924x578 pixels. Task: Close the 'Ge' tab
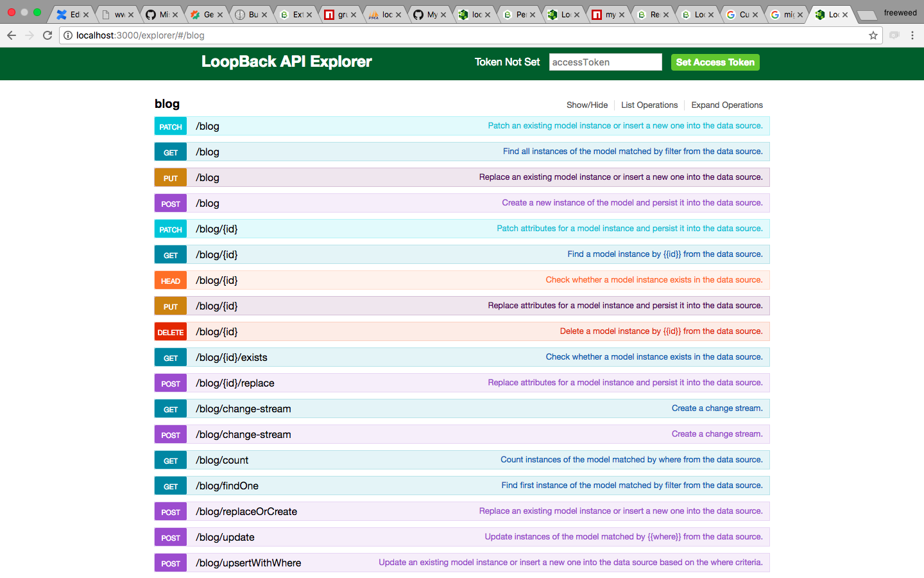coord(220,15)
